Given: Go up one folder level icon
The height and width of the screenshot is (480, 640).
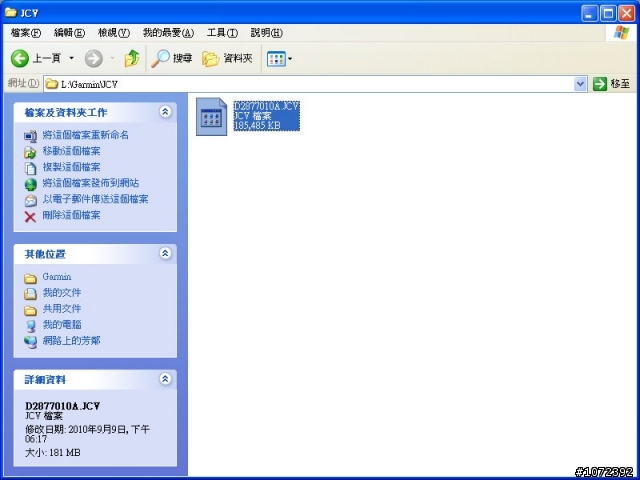Looking at the screenshot, I should [x=131, y=58].
